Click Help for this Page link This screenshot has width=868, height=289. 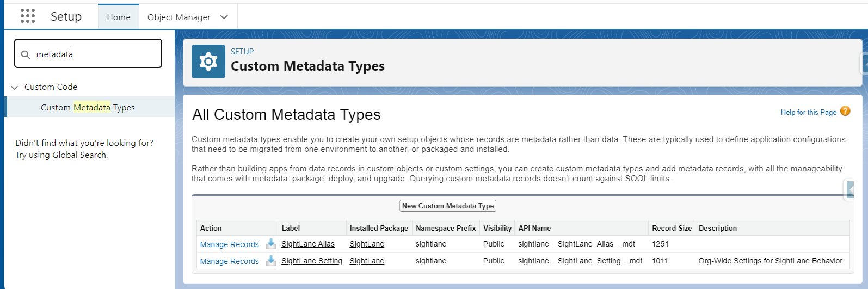(809, 112)
